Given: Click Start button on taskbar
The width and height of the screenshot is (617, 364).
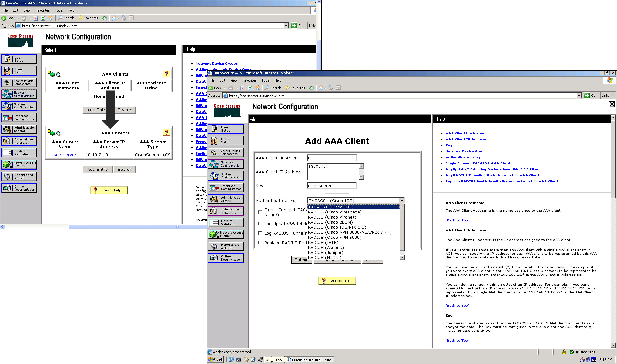Looking at the screenshot, I should pyautogui.click(x=215, y=360).
